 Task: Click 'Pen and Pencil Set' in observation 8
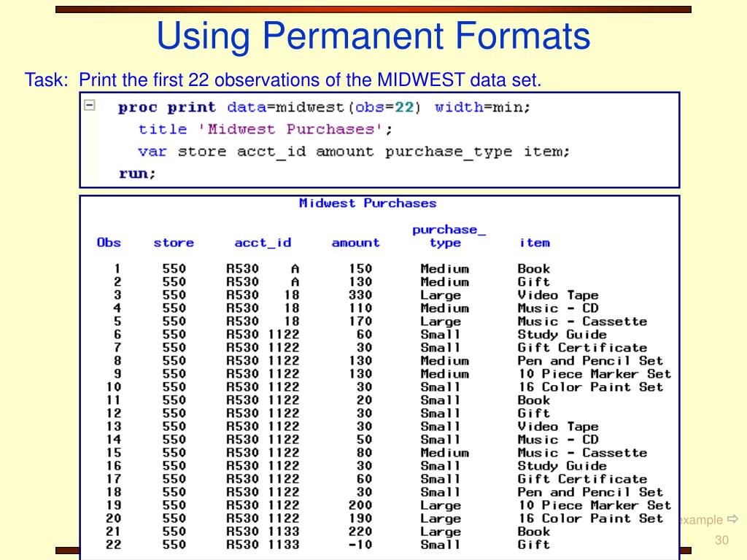[x=590, y=361]
